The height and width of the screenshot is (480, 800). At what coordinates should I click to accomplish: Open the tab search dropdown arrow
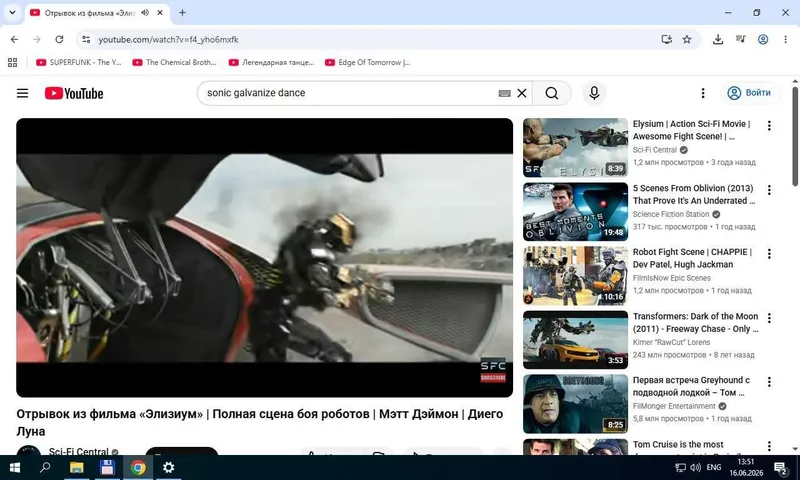12,12
